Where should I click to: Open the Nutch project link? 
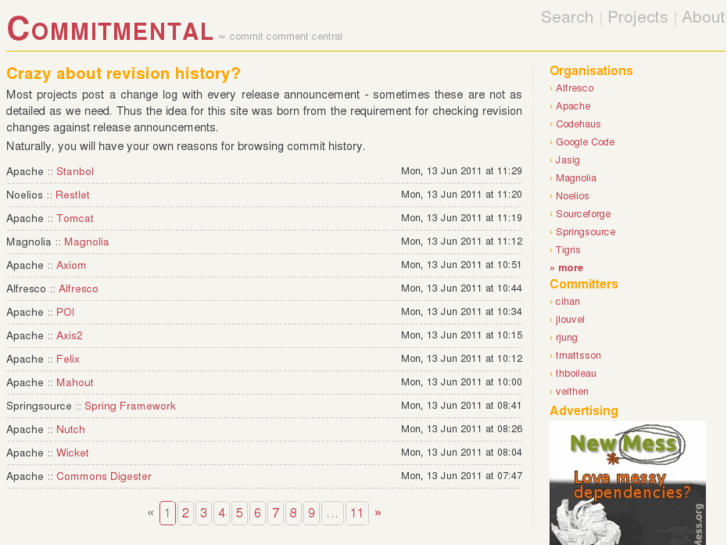(x=70, y=430)
